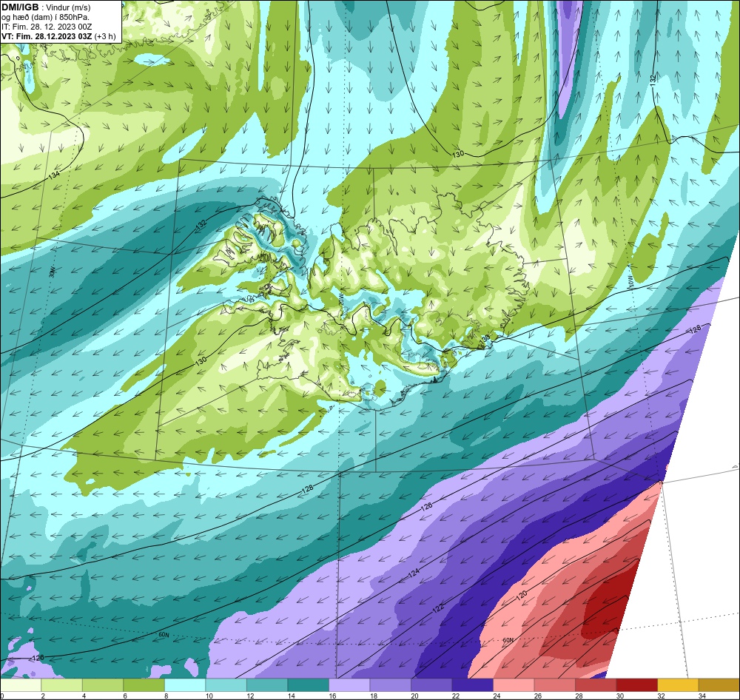Click the DMI/IGB title text
740x700 pixels.
(x=20, y=7)
